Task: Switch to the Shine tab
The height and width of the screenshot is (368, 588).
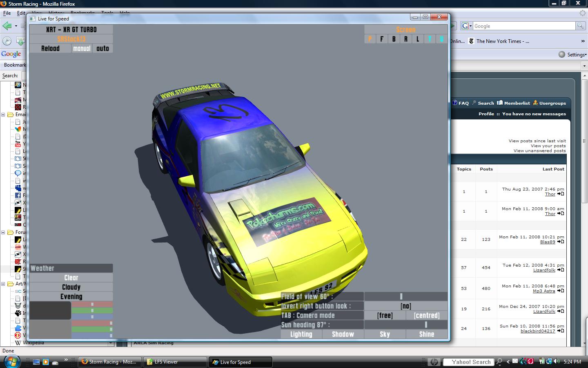Action: pyautogui.click(x=427, y=334)
